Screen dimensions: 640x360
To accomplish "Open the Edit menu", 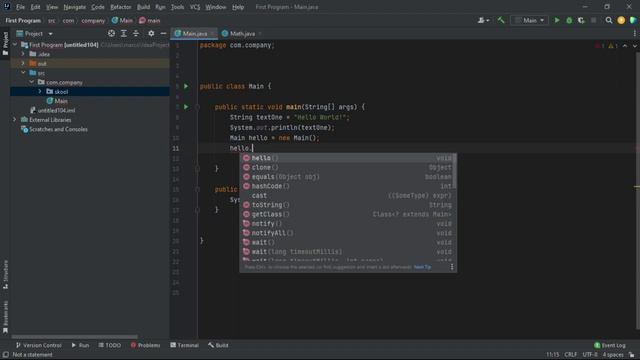I will pyautogui.click(x=36, y=7).
